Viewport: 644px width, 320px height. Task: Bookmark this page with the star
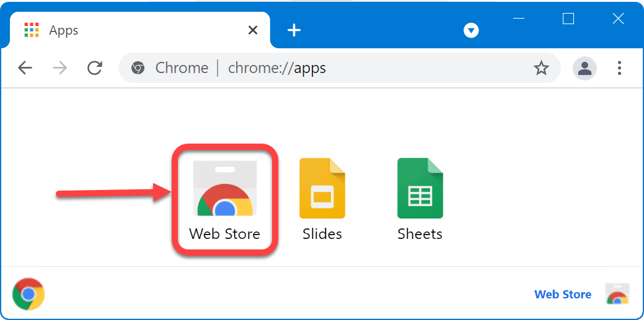point(541,68)
